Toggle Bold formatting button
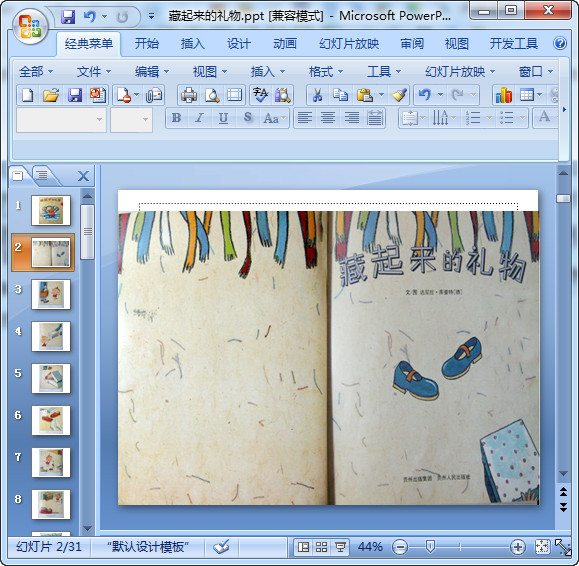The width and height of the screenshot is (579, 566). point(177,118)
